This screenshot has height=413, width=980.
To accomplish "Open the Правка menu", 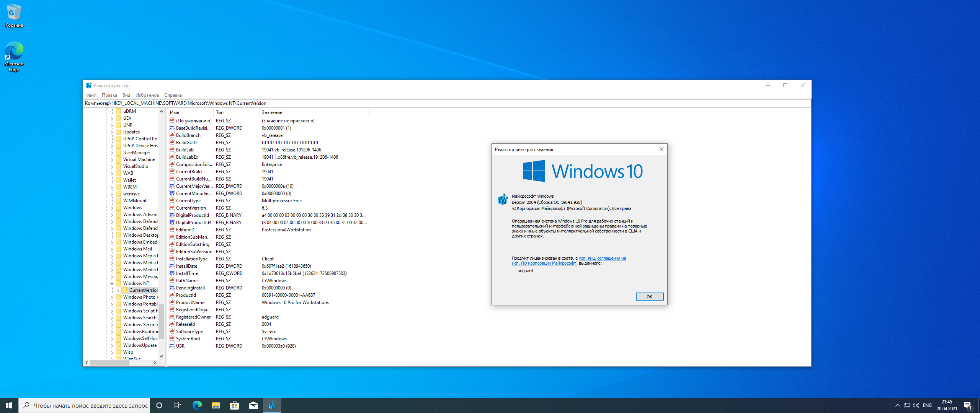I will click(109, 95).
